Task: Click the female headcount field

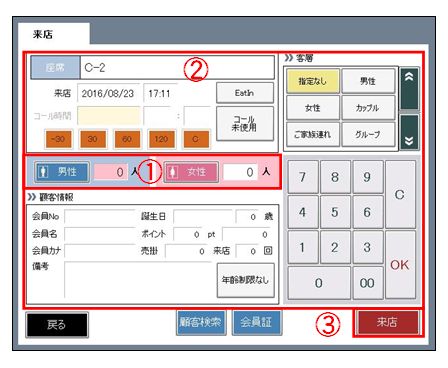Action: (x=240, y=172)
